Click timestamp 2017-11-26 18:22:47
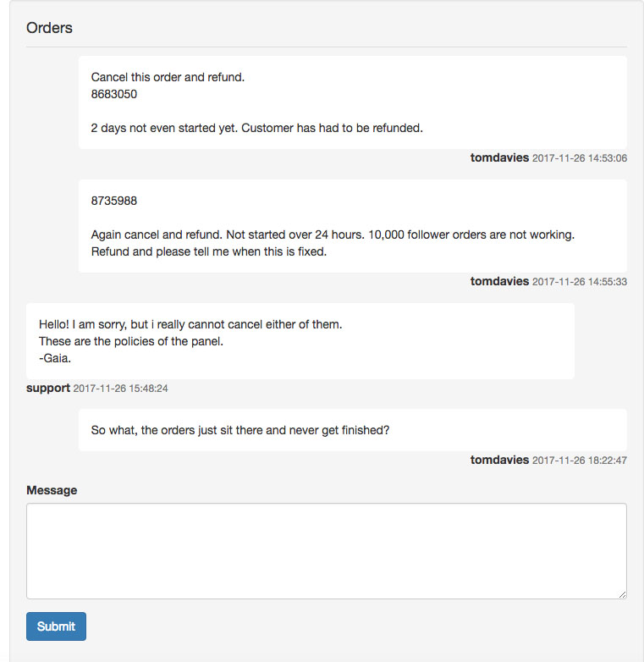The height and width of the screenshot is (662, 644). 580,461
